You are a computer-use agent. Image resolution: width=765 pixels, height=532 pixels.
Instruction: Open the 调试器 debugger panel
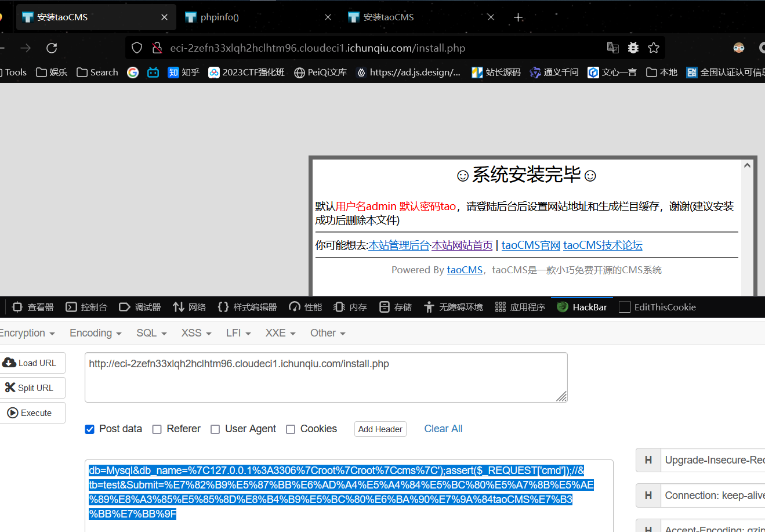140,307
